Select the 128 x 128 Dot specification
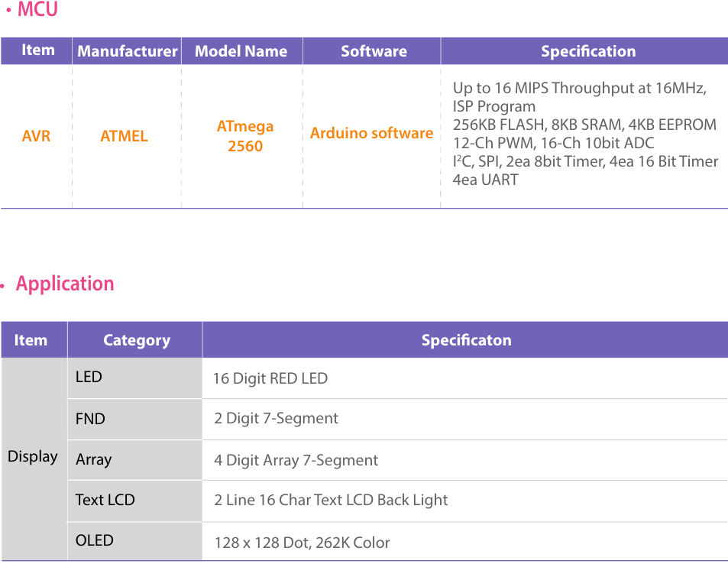Screen dimensions: 728x564 [x=302, y=543]
